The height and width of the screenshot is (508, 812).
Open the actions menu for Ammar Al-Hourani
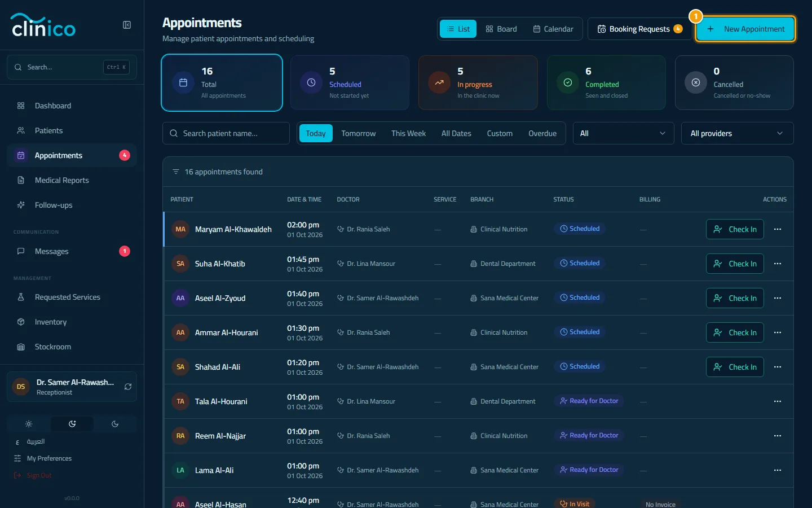point(778,332)
